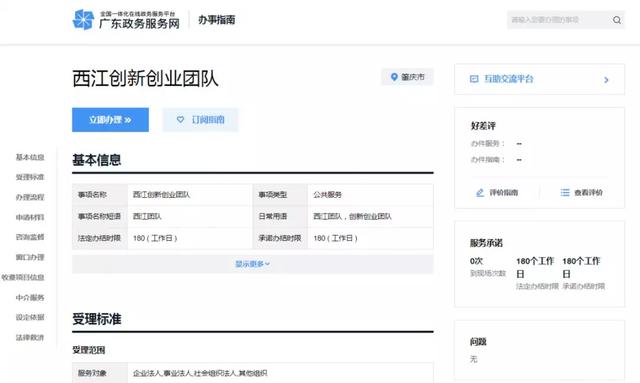Open the 互助交流平台 right arrow

[x=606, y=80]
